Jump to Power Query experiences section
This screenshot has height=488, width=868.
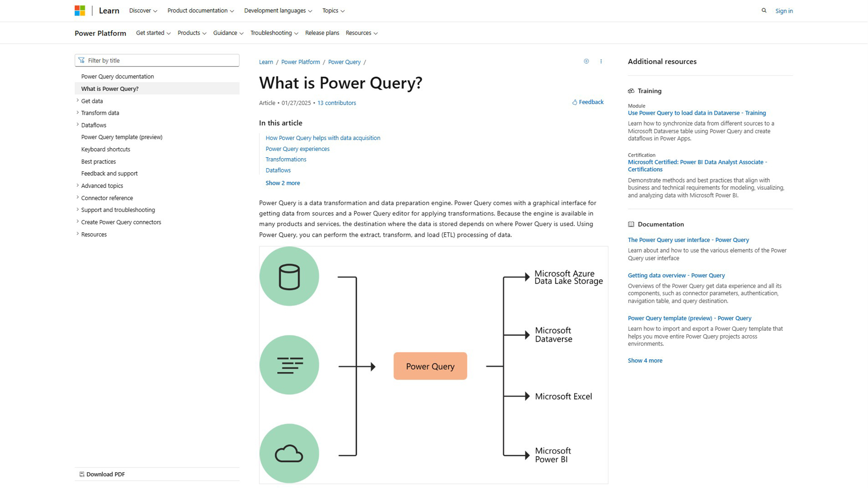[297, 149]
